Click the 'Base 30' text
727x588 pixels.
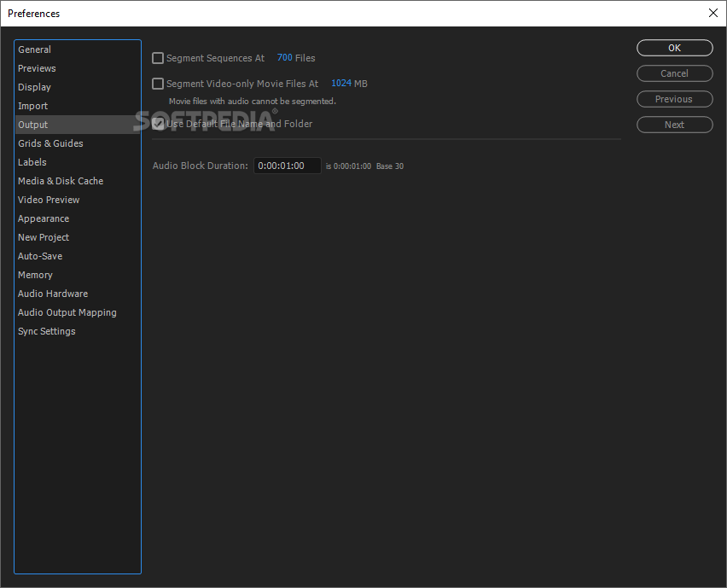pyautogui.click(x=390, y=166)
